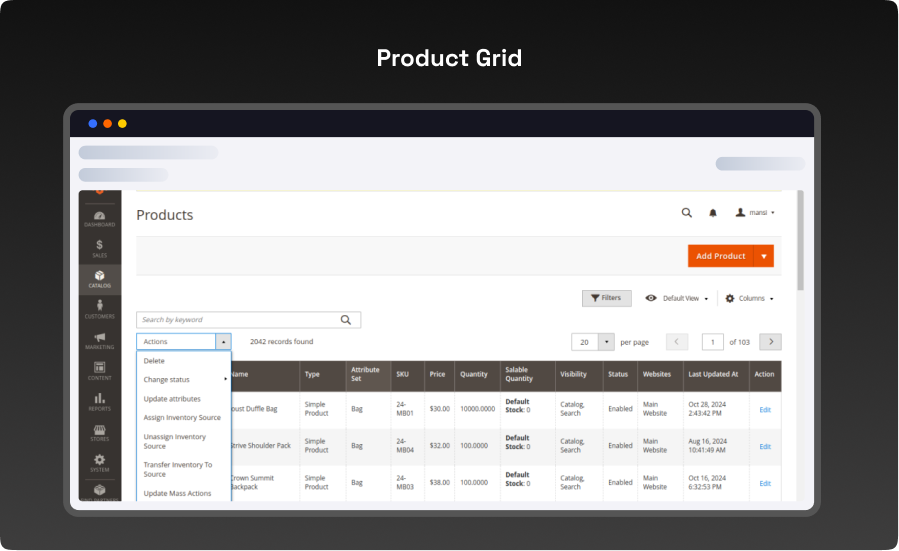Click the Filters button
The height and width of the screenshot is (551, 899).
click(606, 298)
